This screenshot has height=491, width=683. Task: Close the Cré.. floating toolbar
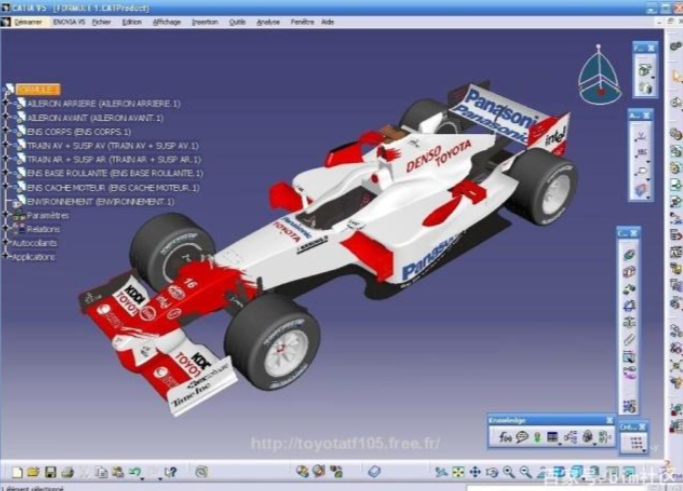(x=642, y=427)
